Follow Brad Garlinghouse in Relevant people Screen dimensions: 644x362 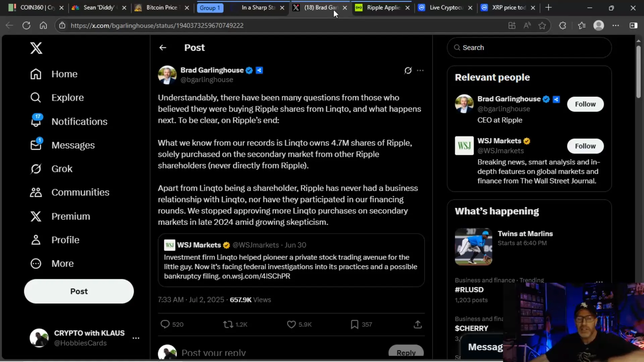(585, 104)
